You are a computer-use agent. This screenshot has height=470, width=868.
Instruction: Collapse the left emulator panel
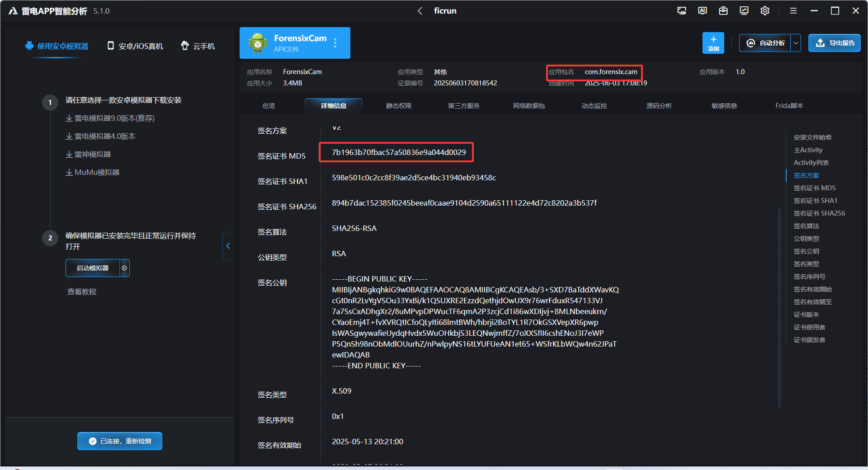coord(228,246)
